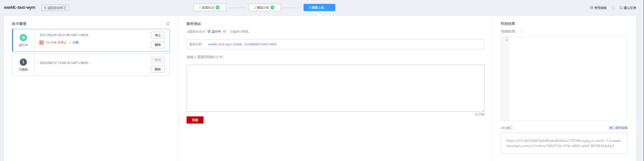Click the 版本管理 heading
This screenshot has height=161, width=644.
click(x=19, y=24)
